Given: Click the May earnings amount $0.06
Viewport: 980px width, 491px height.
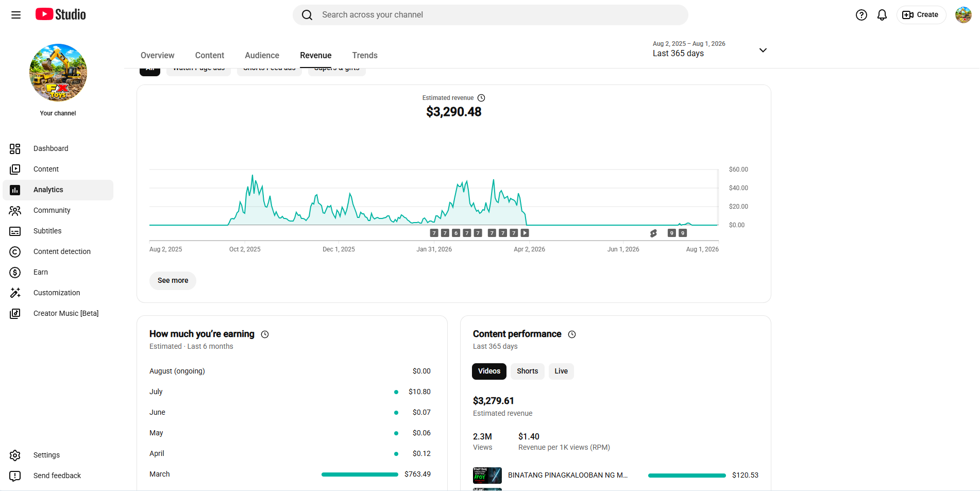Looking at the screenshot, I should point(421,433).
